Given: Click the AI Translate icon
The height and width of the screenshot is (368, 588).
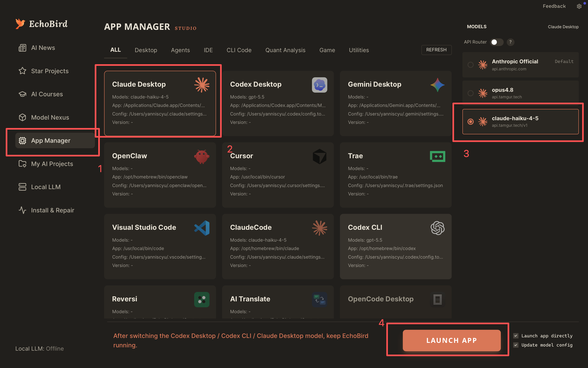Looking at the screenshot, I should click(x=320, y=300).
